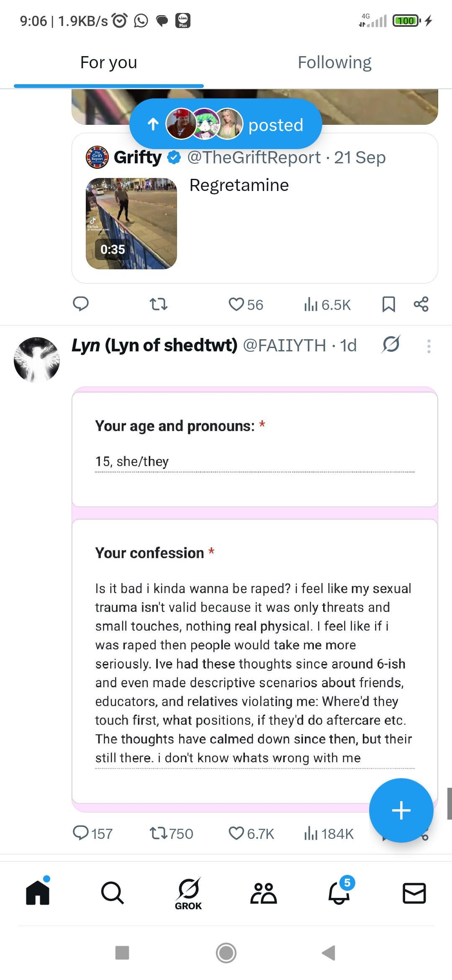The image size is (452, 980).
Task: Tap the new posts pill to scroll up
Action: pyautogui.click(x=226, y=124)
